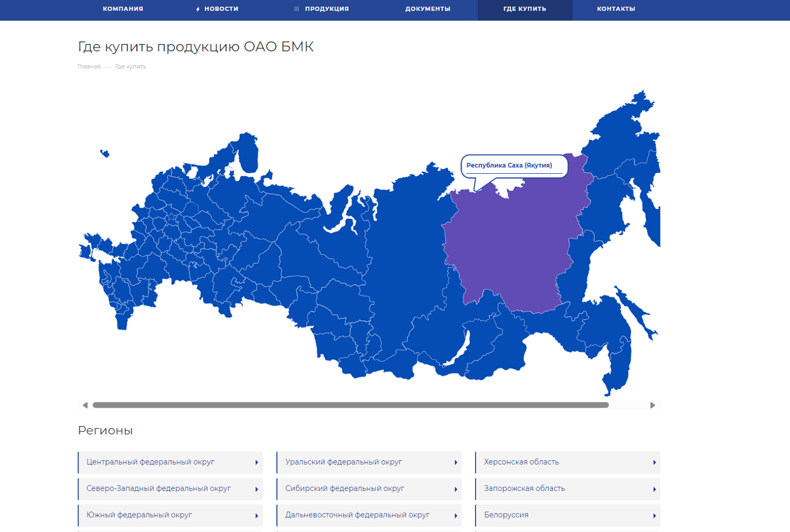Image resolution: width=790 pixels, height=532 pixels.
Task: Click the map's horizontal scrollbar thumb
Action: click(x=350, y=405)
